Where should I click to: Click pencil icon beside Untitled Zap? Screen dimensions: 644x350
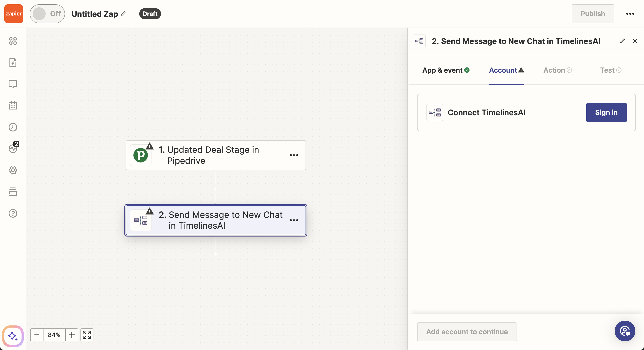[123, 14]
